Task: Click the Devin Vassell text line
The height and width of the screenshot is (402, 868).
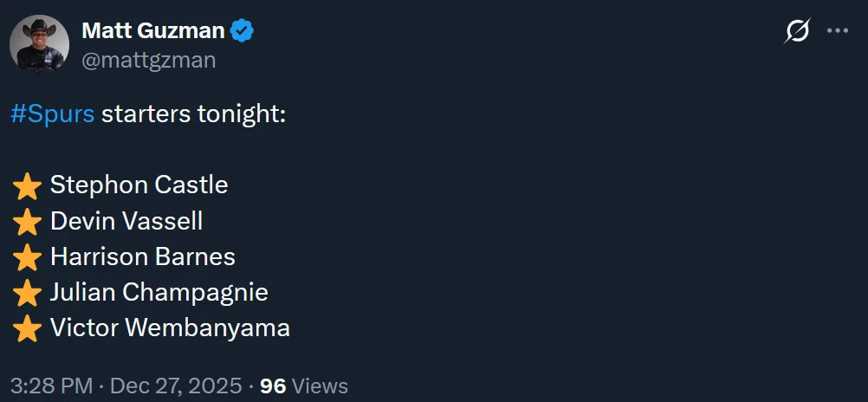Action: coord(126,221)
